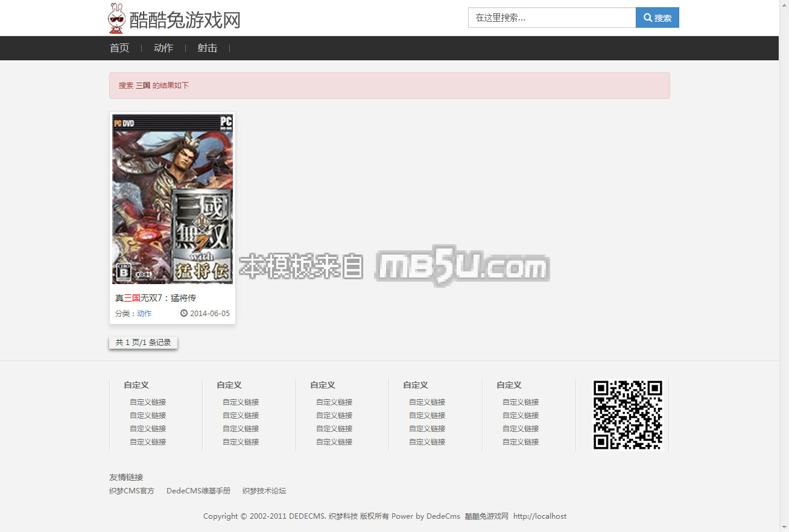Click the QR code image in footer
Image resolution: width=789 pixels, height=532 pixels.
pyautogui.click(x=627, y=415)
